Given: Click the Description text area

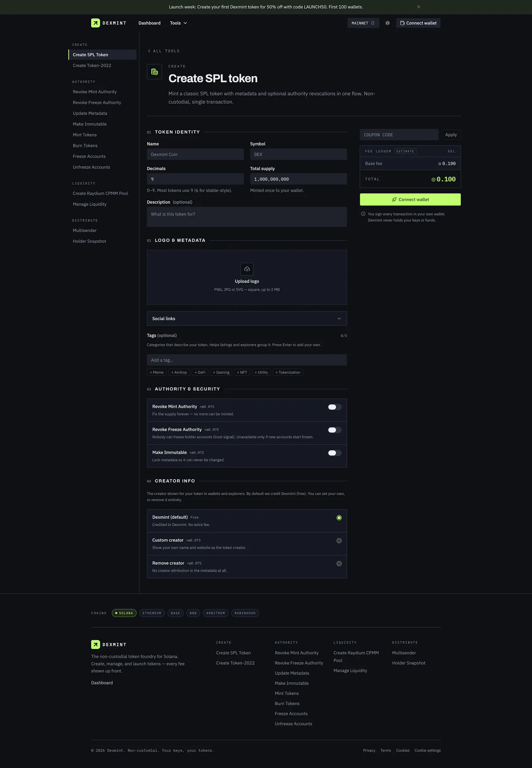Looking at the screenshot, I should 247,217.
